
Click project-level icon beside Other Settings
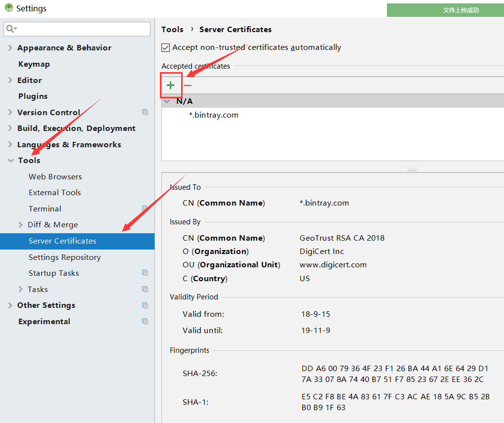click(x=145, y=305)
